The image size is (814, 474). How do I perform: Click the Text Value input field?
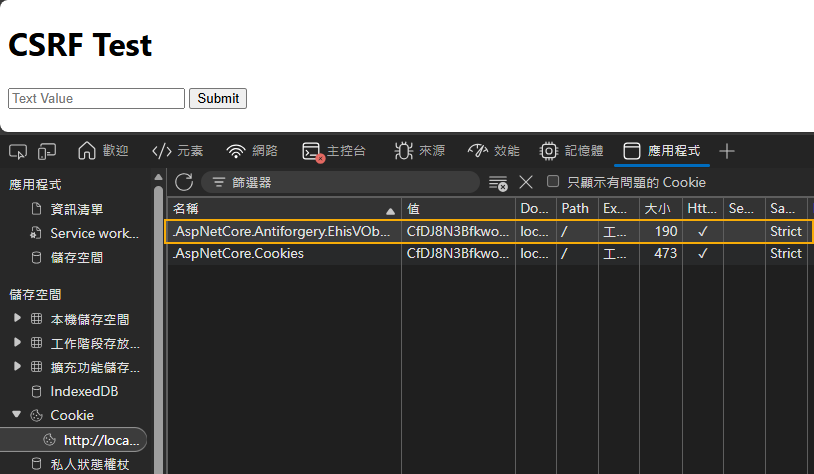pyautogui.click(x=96, y=98)
